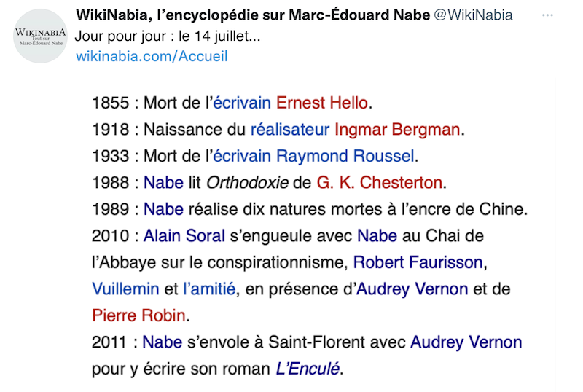
Task: Click the Robert Faurisson link
Action: [x=418, y=262]
